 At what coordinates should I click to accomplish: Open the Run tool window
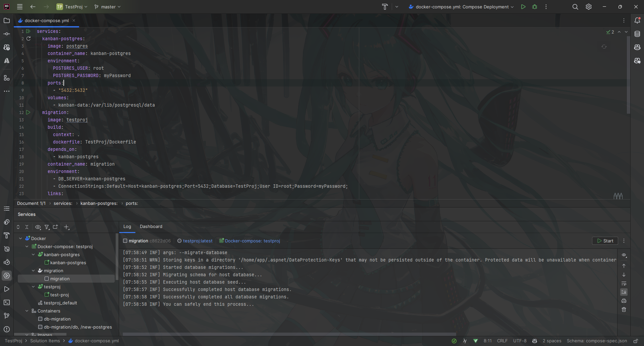coord(7,289)
